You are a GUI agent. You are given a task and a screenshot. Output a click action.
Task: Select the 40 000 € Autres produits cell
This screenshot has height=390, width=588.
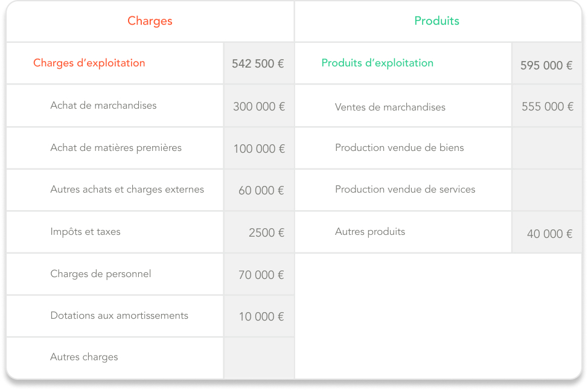pyautogui.click(x=547, y=232)
